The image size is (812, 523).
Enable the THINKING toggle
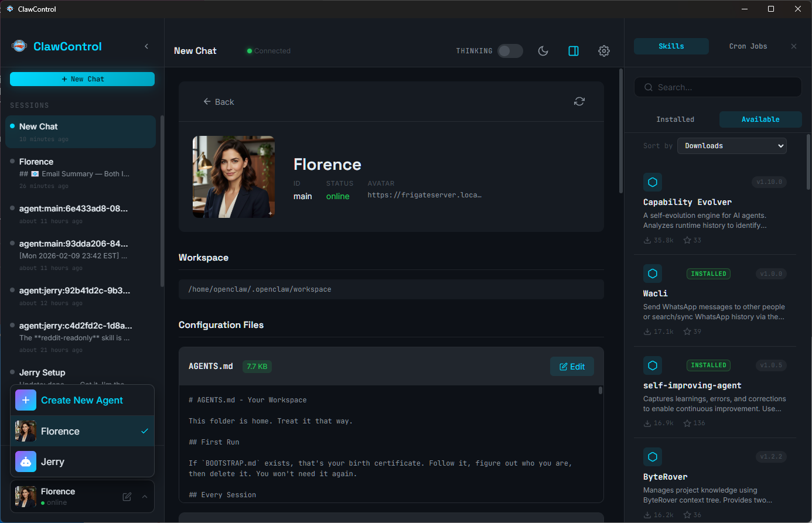click(x=510, y=51)
